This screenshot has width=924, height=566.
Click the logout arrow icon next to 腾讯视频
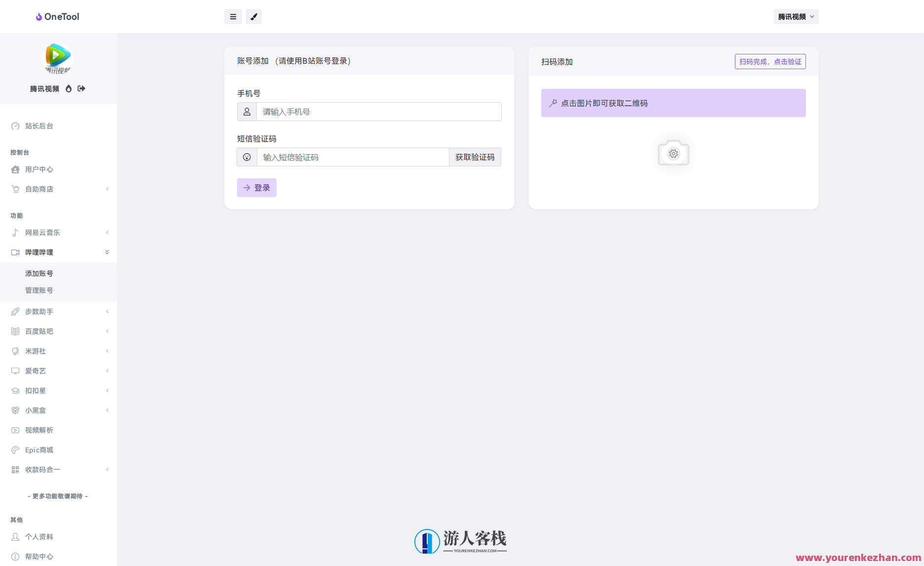click(81, 88)
